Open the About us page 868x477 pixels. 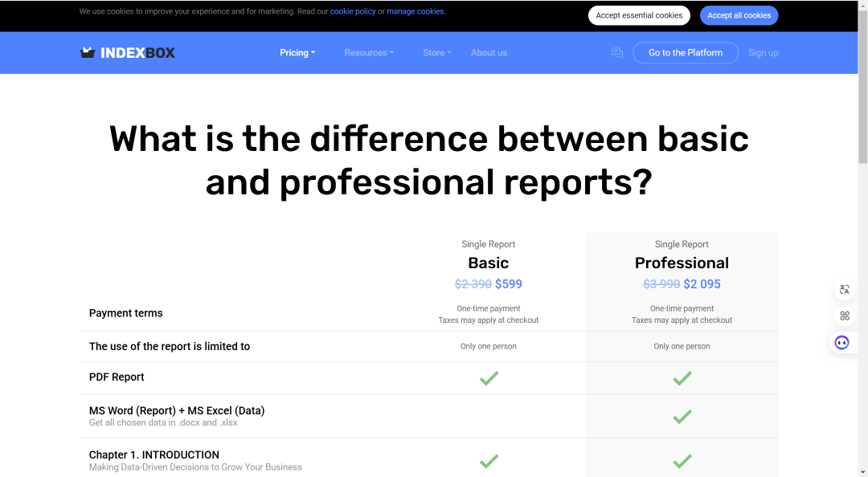coord(489,52)
